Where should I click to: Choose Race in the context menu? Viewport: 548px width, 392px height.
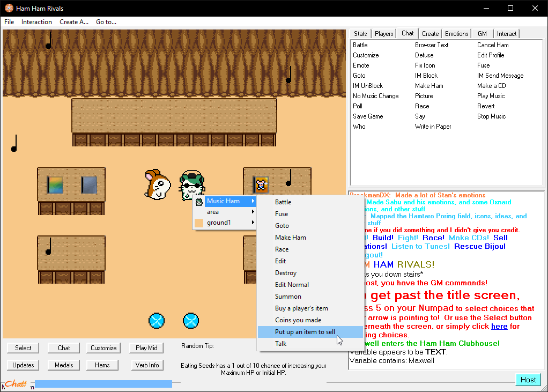[309, 249]
